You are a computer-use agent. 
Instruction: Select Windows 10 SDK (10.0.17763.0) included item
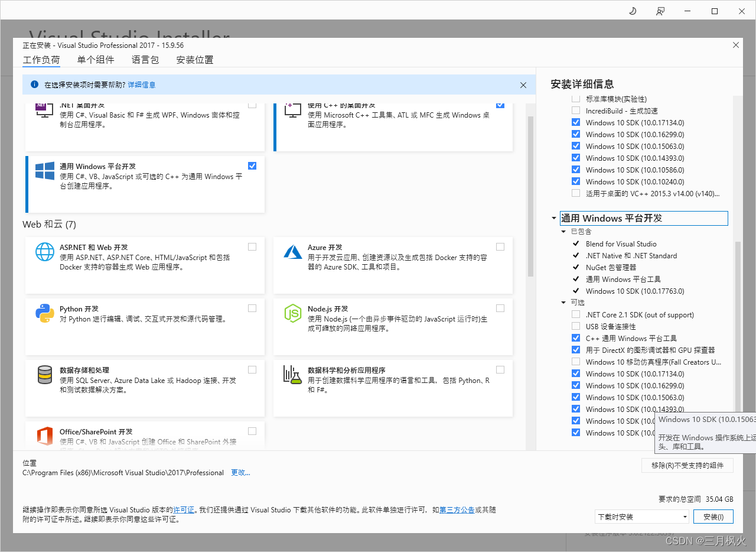pos(635,291)
